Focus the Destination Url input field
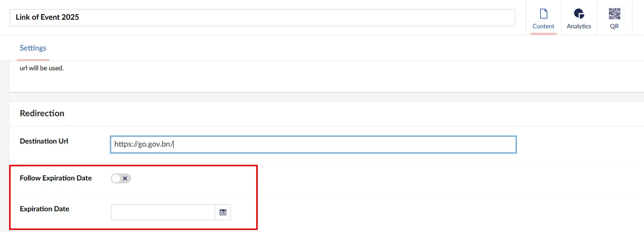This screenshot has height=232, width=644. pyautogui.click(x=313, y=144)
